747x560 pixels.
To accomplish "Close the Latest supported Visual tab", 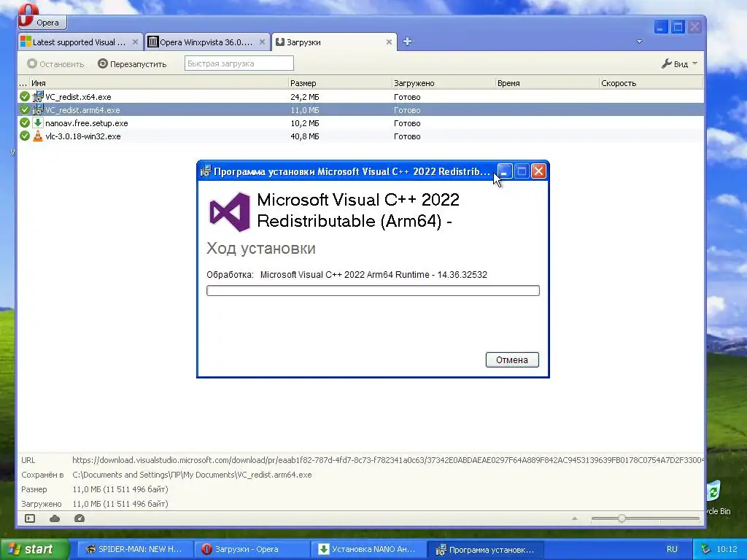I will click(135, 42).
